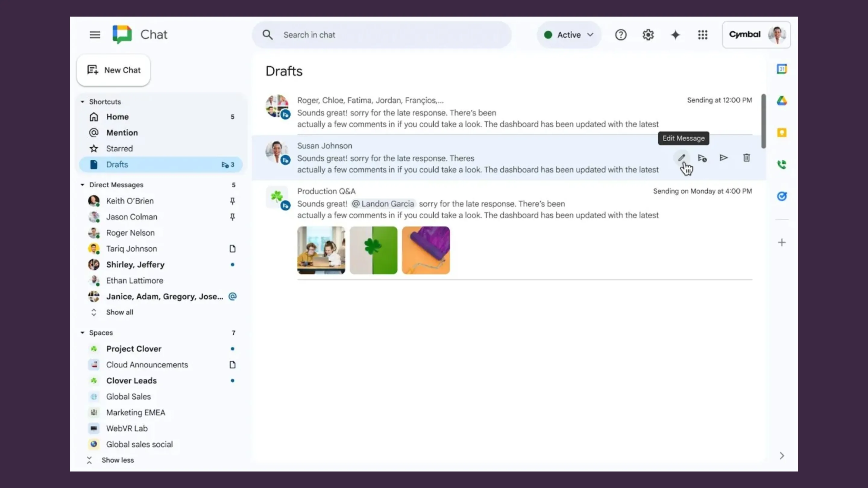Open the Active status dropdown

click(569, 35)
